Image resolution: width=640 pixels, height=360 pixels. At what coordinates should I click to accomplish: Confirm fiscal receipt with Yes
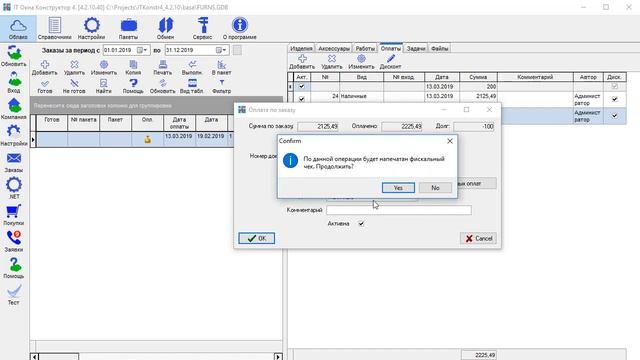398,188
